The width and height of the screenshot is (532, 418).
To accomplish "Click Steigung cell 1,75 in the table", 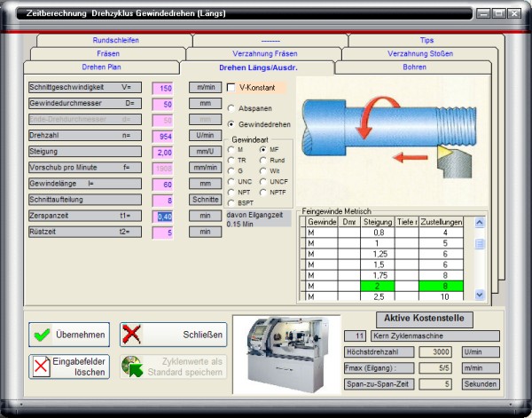I will [378, 275].
